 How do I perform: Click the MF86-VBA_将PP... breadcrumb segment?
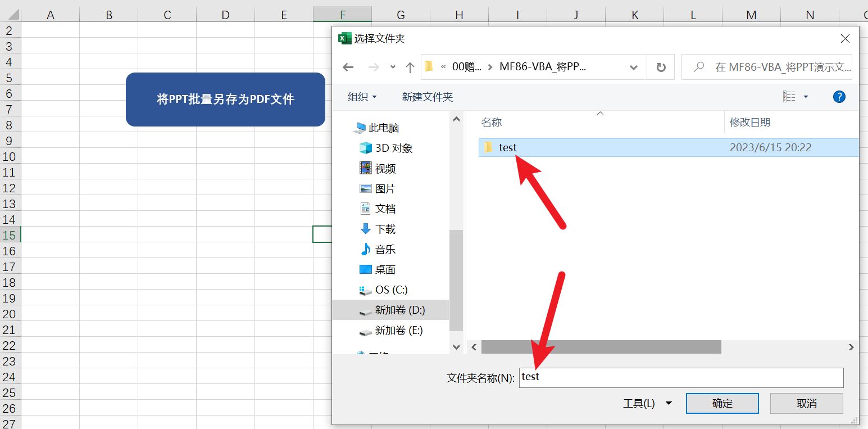coord(543,67)
